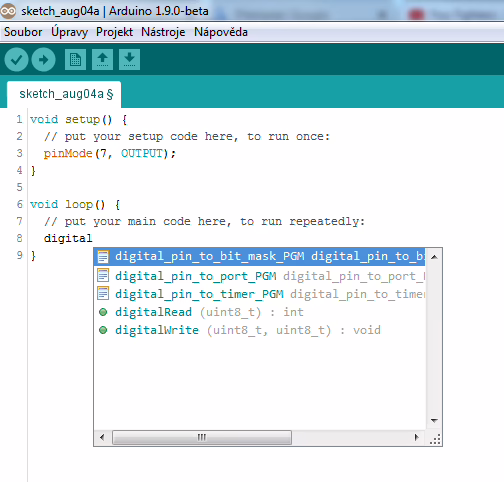Click the document icon beside digital_pin_to_timer_PGM
The image size is (504, 482).
tap(103, 293)
